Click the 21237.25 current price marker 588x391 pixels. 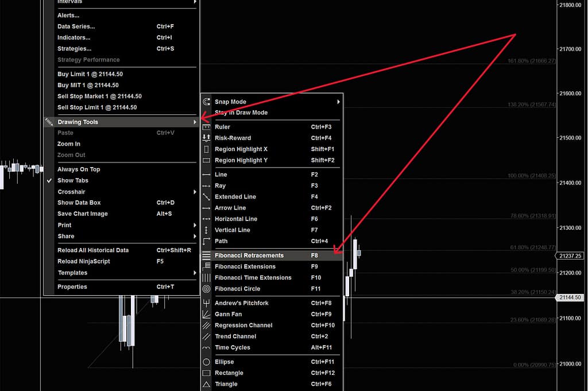click(571, 256)
